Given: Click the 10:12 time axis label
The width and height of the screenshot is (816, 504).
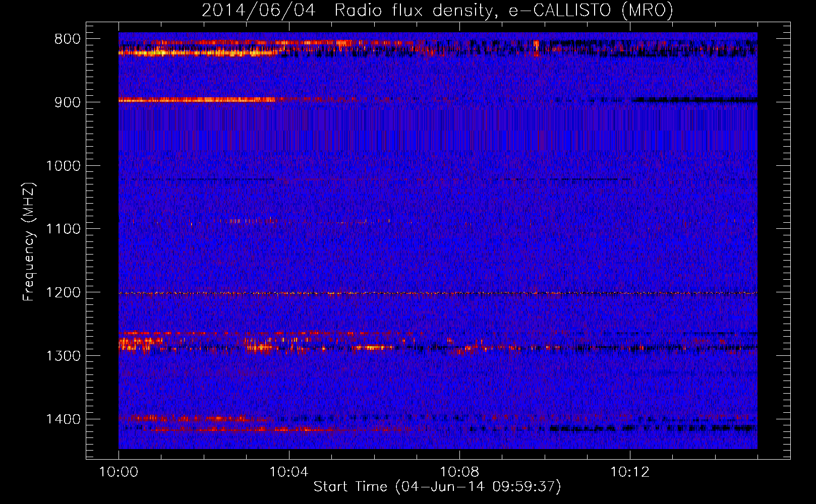Looking at the screenshot, I should point(630,472).
